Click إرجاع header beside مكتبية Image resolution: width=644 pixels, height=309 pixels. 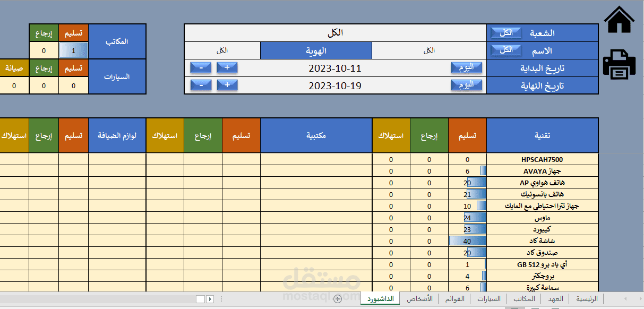[203, 135]
